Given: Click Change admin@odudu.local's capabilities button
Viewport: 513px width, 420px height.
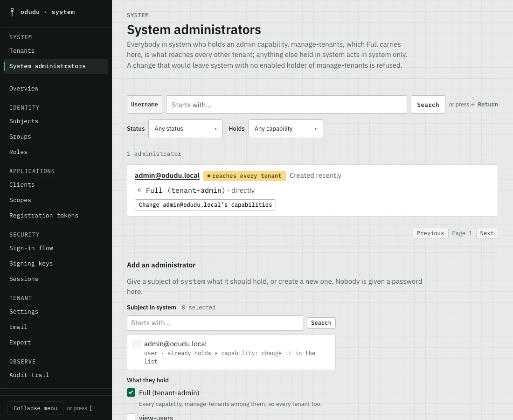Looking at the screenshot, I should pyautogui.click(x=205, y=204).
